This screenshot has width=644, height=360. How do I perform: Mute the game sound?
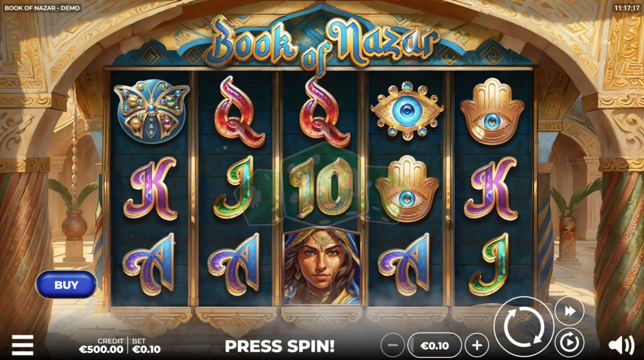[621, 346]
